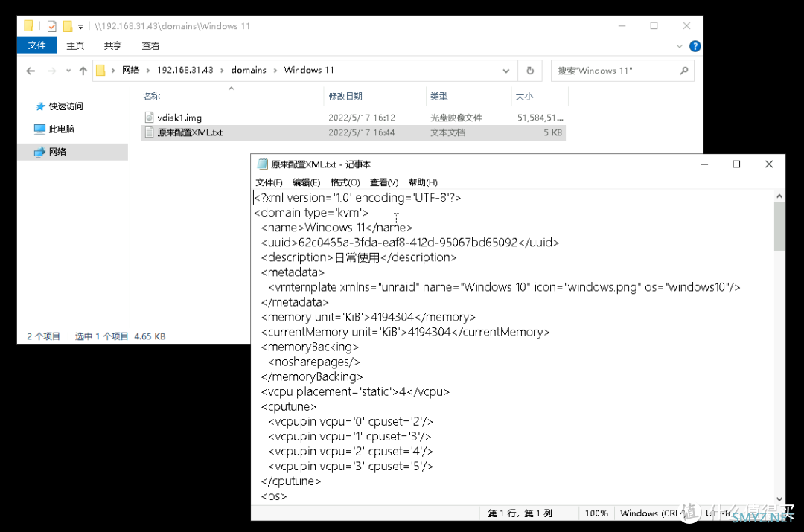This screenshot has height=532, width=804.
Task: Click the new folder icon in title bar
Action: click(x=67, y=26)
